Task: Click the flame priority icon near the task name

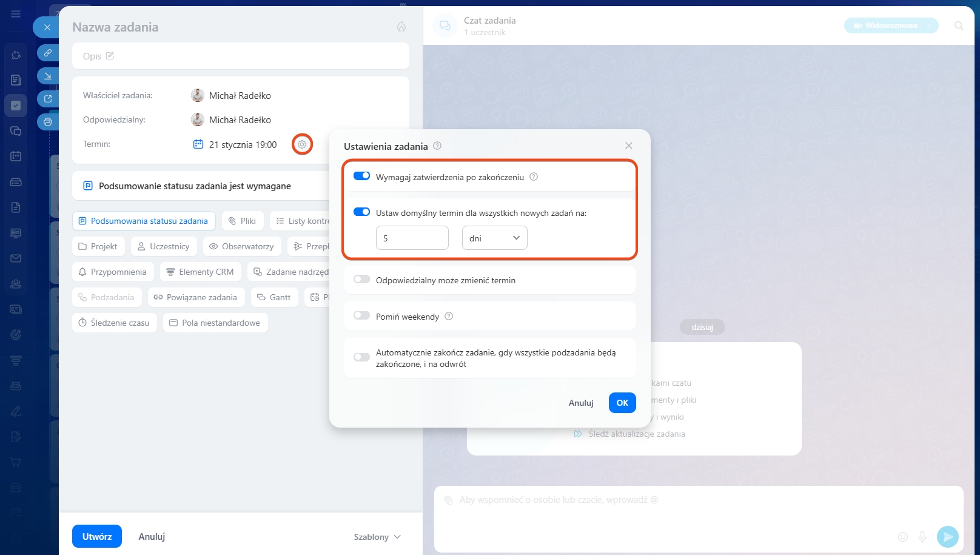Action: pyautogui.click(x=401, y=27)
